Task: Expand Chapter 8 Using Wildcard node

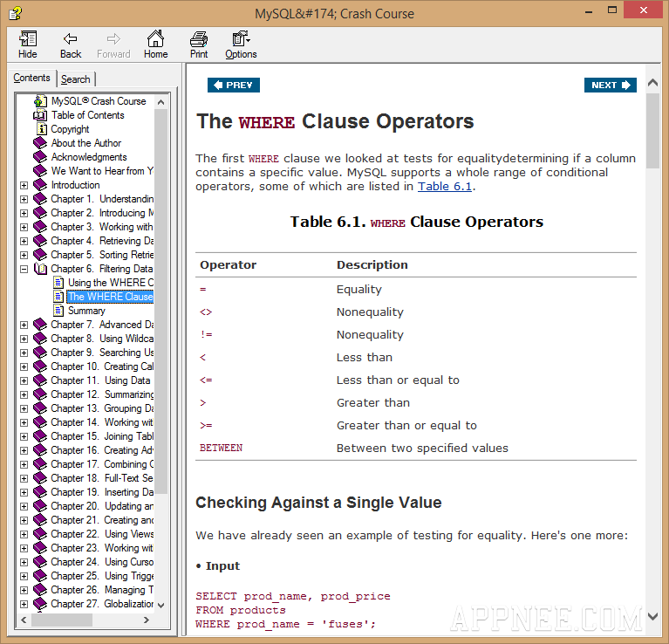Action: click(24, 339)
